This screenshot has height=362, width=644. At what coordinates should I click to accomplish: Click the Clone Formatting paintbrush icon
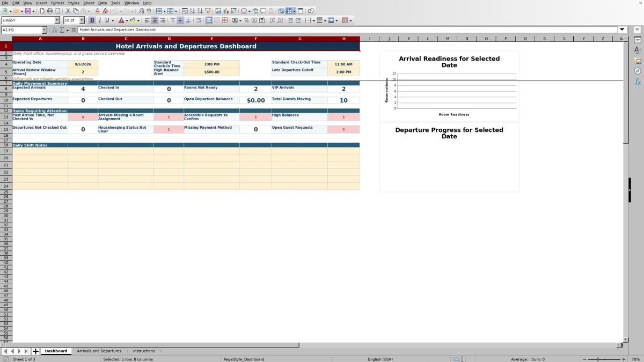click(97, 11)
